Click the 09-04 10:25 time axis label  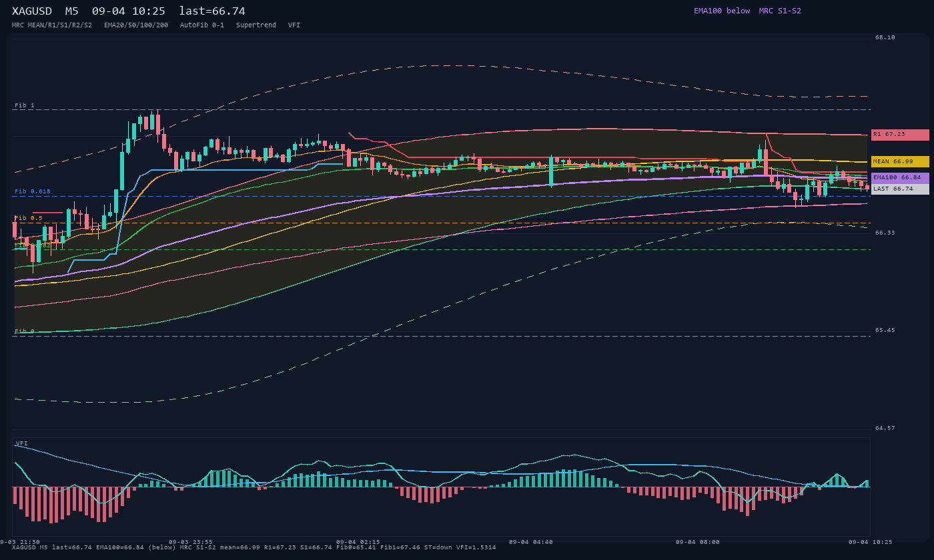tap(871, 542)
